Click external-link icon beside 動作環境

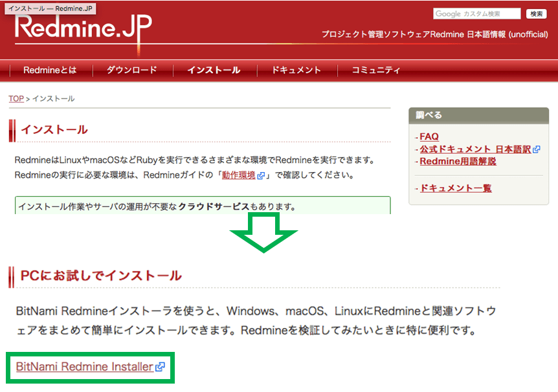(261, 175)
